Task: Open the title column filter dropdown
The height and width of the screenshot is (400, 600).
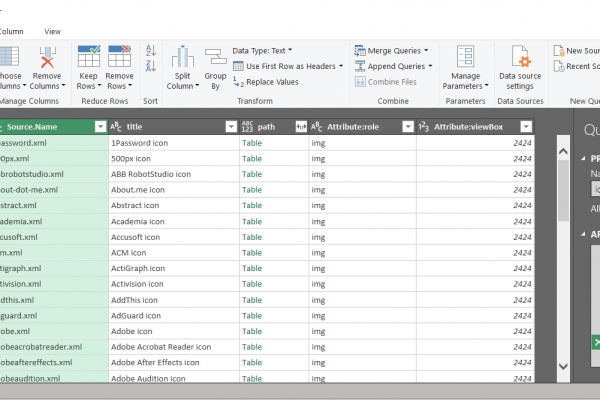Action: pyautogui.click(x=231, y=127)
